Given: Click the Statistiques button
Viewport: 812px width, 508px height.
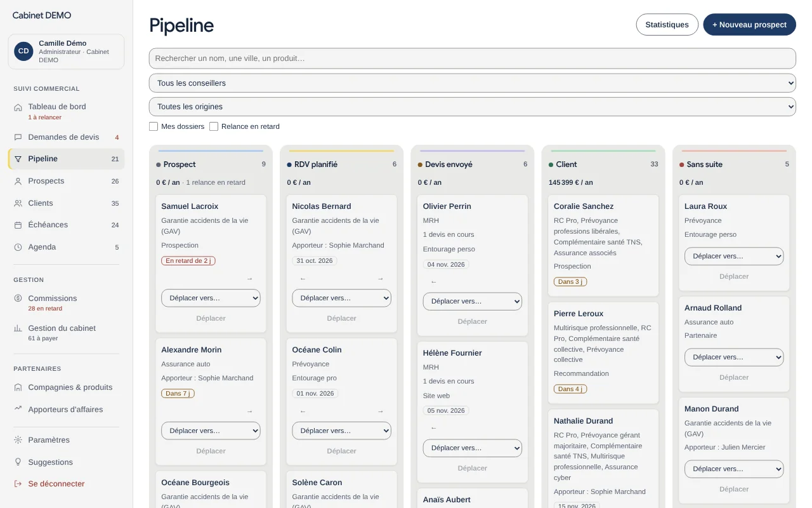Looking at the screenshot, I should [x=667, y=25].
